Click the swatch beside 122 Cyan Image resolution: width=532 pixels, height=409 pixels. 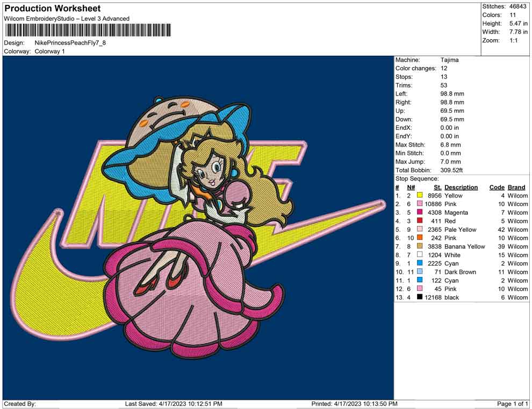(420, 280)
